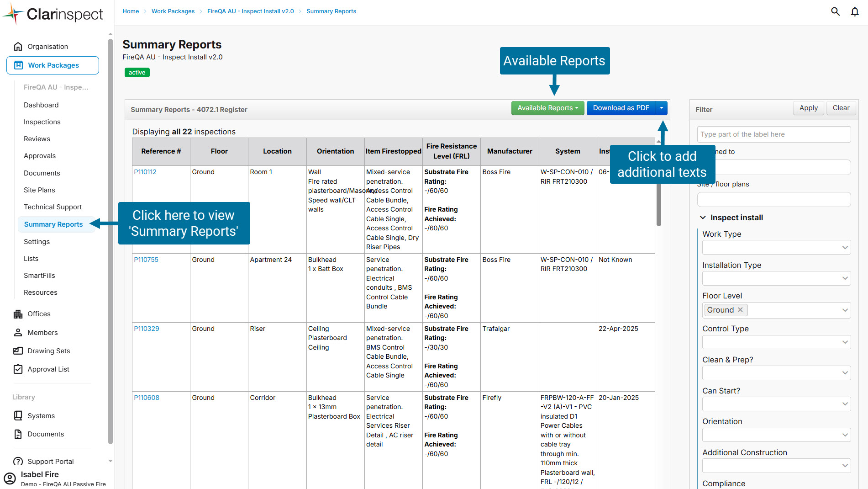Open Lists in the sidebar
The width and height of the screenshot is (868, 489).
coord(31,258)
